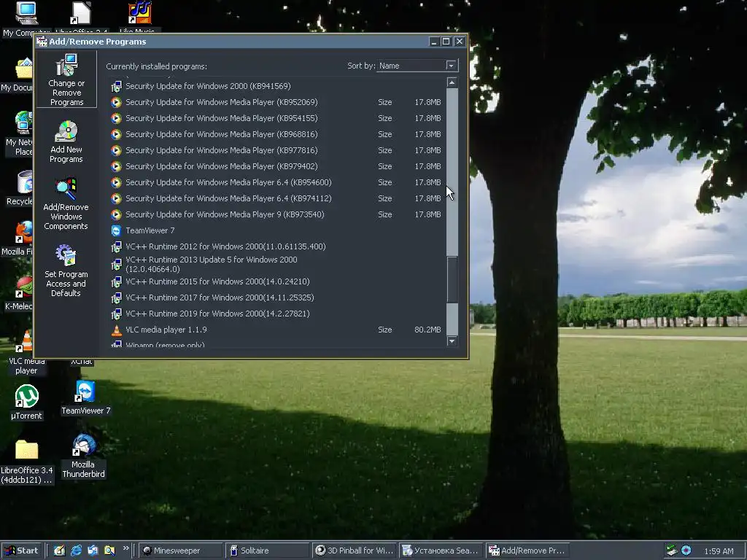Launch Internet Explorer from Quick Launch
747x560 pixels.
(x=76, y=551)
